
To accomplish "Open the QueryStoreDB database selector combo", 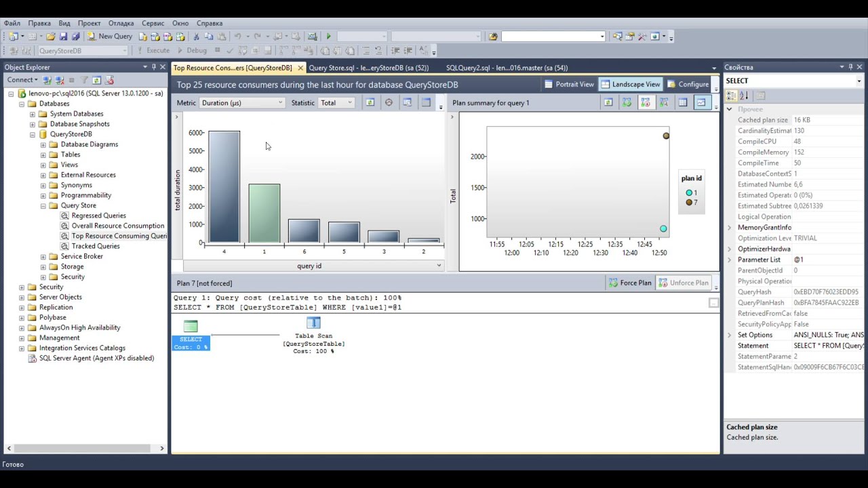I will coord(82,51).
